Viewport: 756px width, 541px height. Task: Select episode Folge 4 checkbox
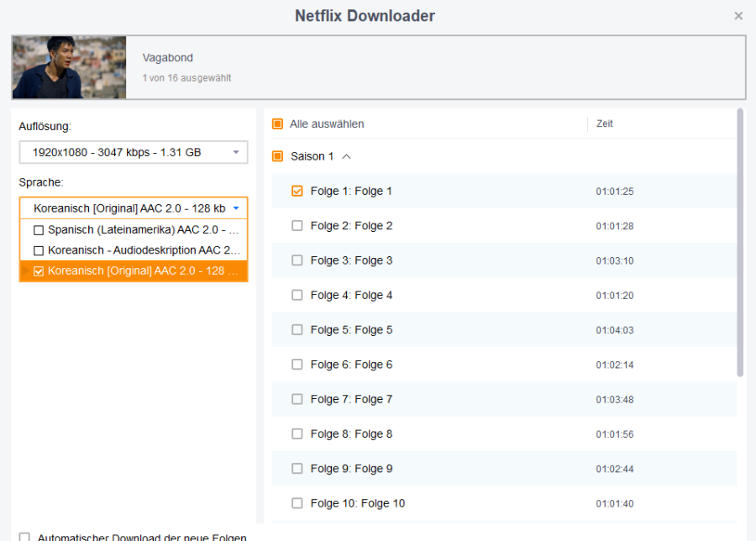[x=297, y=295]
